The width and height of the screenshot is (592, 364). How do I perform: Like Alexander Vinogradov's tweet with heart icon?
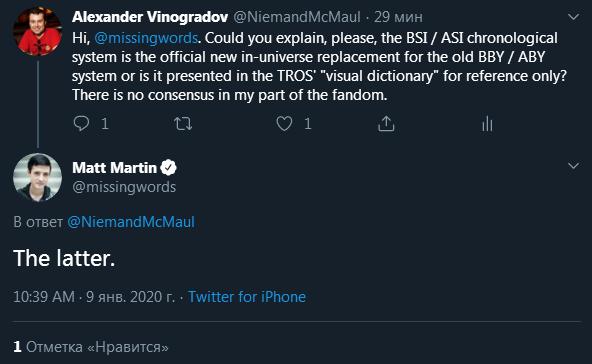click(x=284, y=123)
